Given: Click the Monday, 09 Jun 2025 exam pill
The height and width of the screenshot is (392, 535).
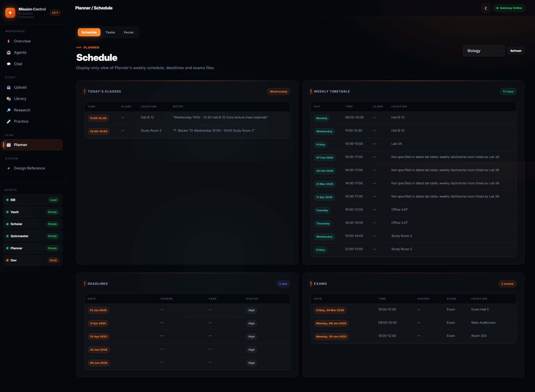Looking at the screenshot, I should pos(331,323).
